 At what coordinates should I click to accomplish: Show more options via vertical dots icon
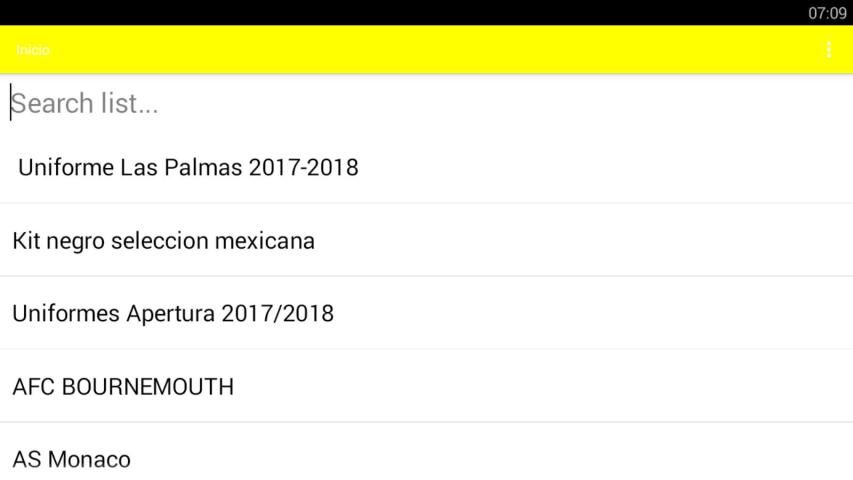click(828, 50)
